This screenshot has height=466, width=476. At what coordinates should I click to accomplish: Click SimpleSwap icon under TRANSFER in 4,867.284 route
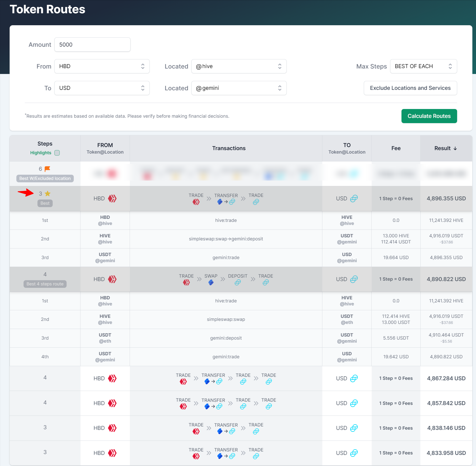pyautogui.click(x=207, y=382)
